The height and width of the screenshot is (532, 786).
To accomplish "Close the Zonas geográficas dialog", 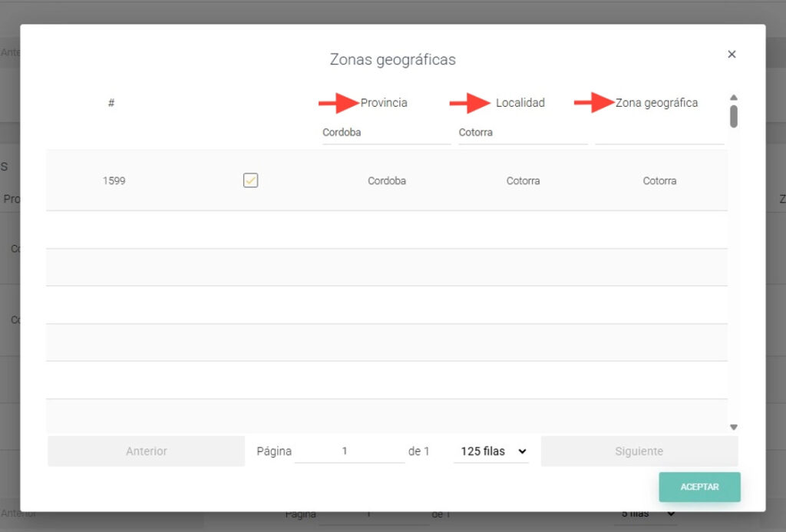I will point(732,55).
